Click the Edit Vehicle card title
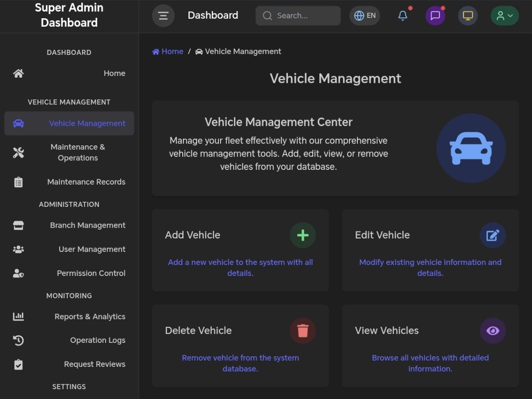This screenshot has width=532, height=399. click(382, 235)
